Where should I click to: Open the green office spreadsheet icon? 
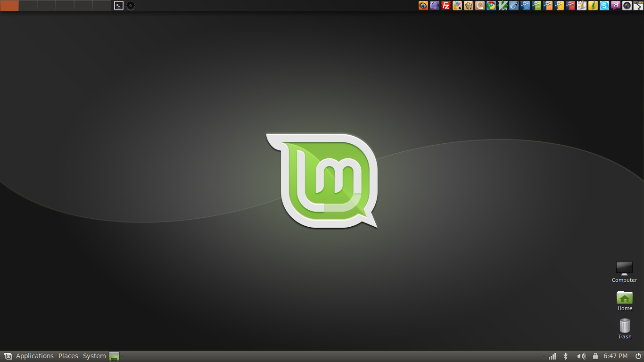click(x=537, y=6)
